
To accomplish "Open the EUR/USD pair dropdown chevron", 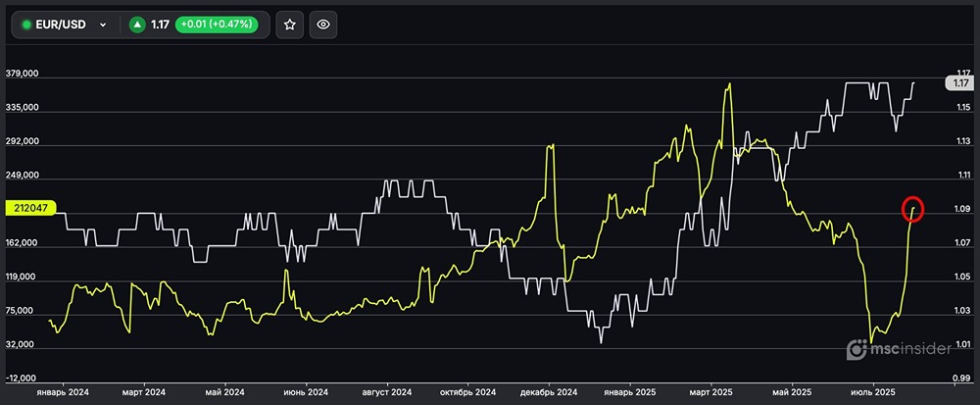I will point(103,25).
